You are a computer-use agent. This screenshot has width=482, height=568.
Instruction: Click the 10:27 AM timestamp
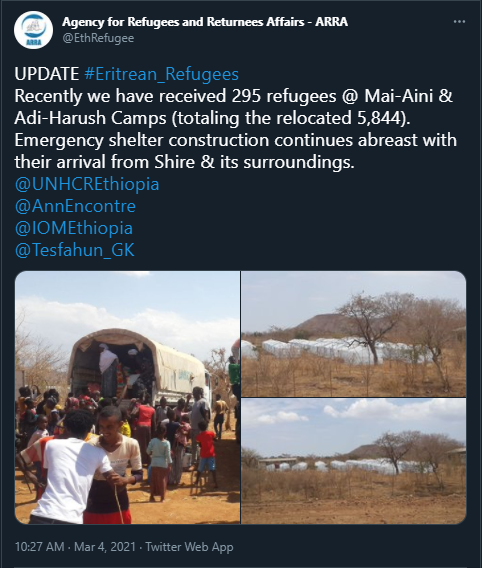coord(39,547)
